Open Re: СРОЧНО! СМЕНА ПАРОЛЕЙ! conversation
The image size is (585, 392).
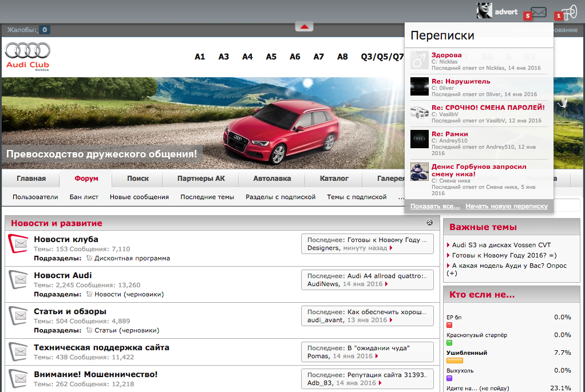pos(488,108)
